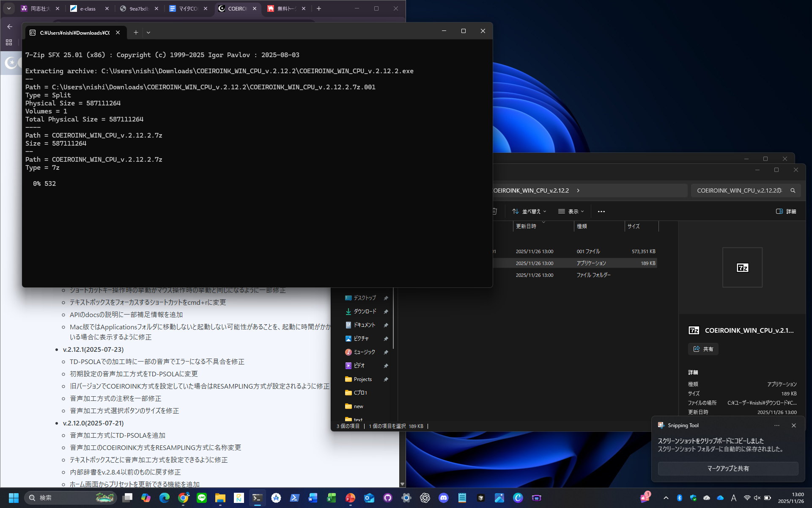Screen dimensions: 812x508
Task: Select the 001 ファイル row, 573,351 KB
Action: (575, 251)
